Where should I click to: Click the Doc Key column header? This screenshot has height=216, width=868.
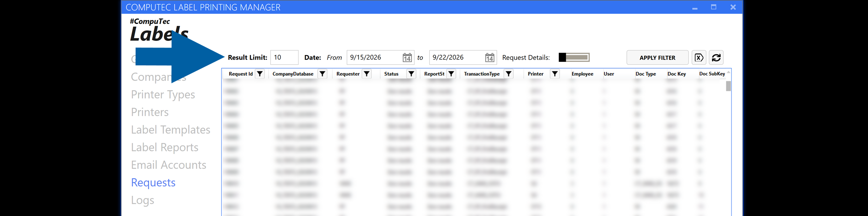pyautogui.click(x=677, y=74)
